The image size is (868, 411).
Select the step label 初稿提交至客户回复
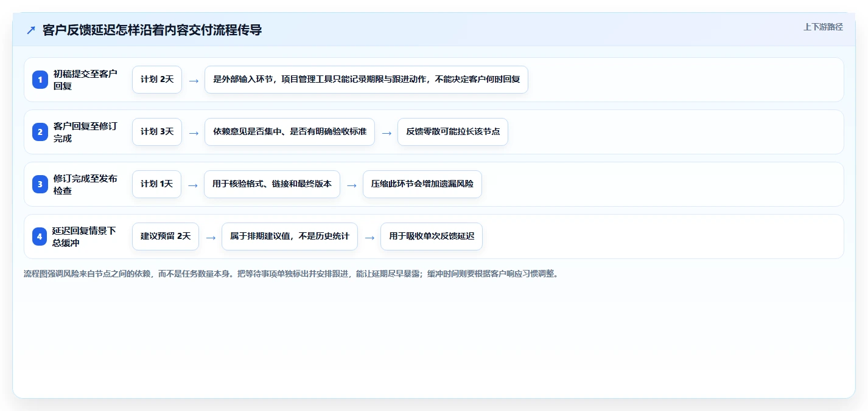[85, 80]
